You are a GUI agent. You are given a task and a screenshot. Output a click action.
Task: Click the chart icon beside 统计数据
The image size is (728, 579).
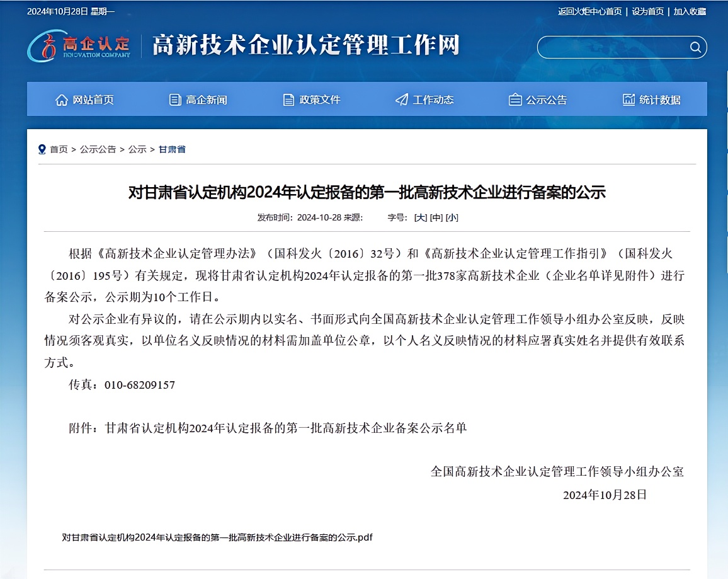(628, 100)
